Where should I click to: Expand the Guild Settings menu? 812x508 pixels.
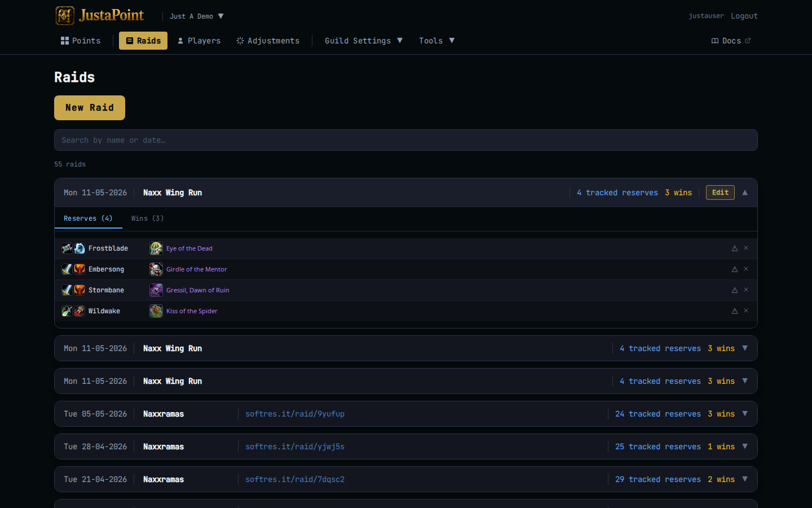coord(364,41)
